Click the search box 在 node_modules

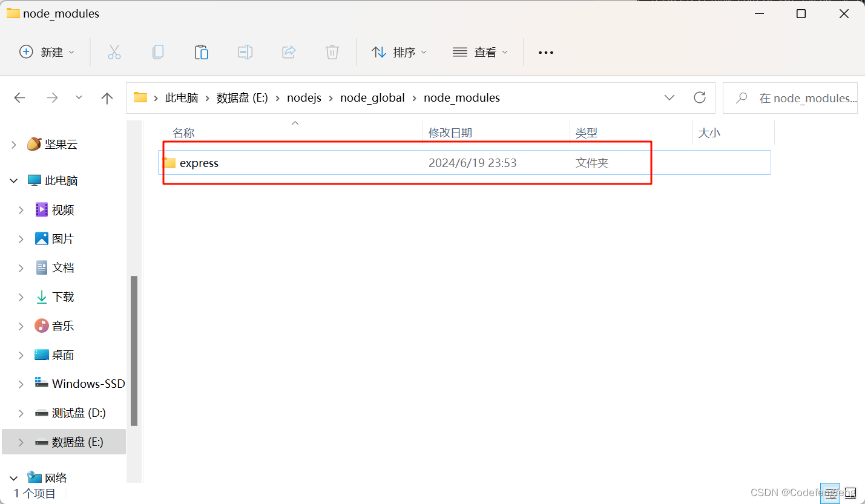(x=790, y=98)
